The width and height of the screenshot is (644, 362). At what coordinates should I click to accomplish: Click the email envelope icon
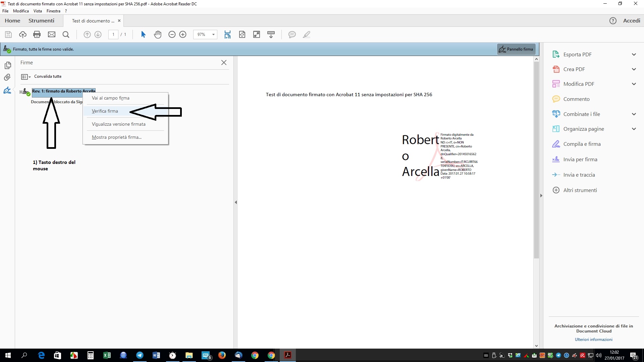[51, 35]
